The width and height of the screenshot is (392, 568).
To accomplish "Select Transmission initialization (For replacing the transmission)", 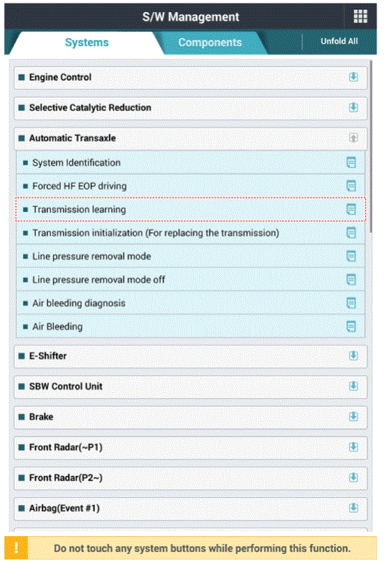I will (191, 233).
